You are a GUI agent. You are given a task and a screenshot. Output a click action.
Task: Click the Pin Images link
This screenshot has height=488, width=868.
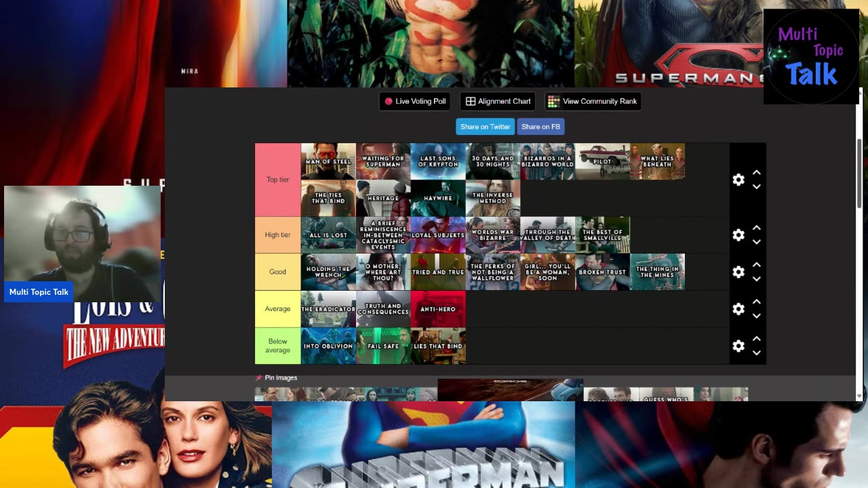pyautogui.click(x=277, y=378)
